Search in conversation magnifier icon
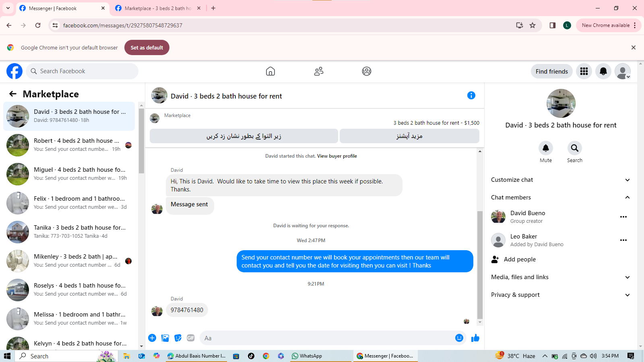Screen dimensions: 644x362 575,148
